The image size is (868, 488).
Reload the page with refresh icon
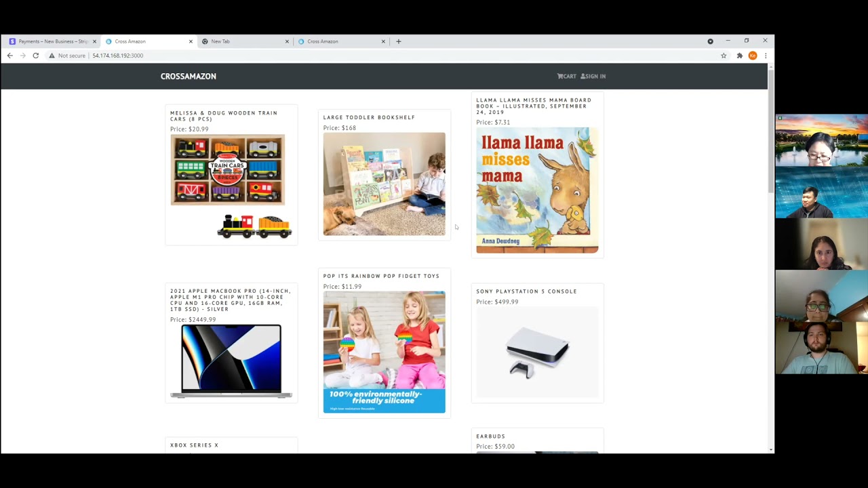(x=36, y=56)
